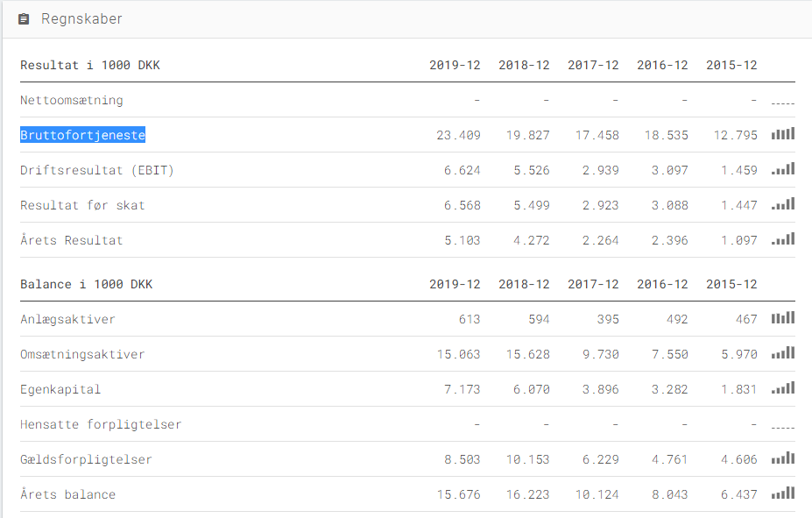This screenshot has width=812, height=518.
Task: Open the Bruttofortjeneste trend chart icon
Action: [x=783, y=134]
